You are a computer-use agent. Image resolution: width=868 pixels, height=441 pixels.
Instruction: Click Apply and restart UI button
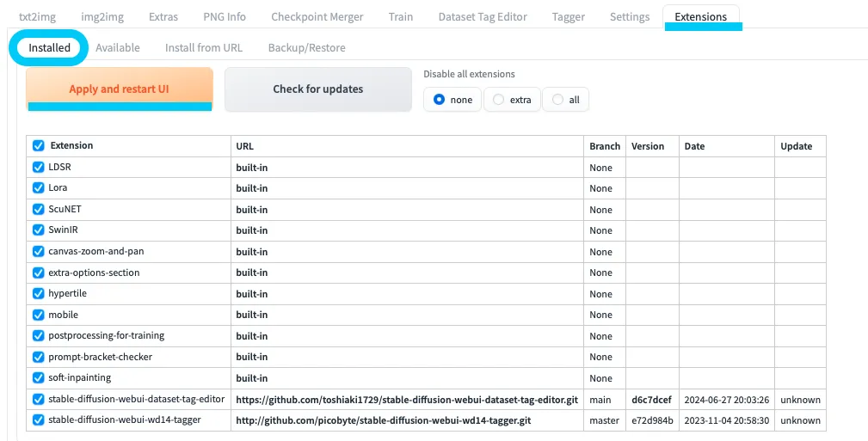(119, 89)
